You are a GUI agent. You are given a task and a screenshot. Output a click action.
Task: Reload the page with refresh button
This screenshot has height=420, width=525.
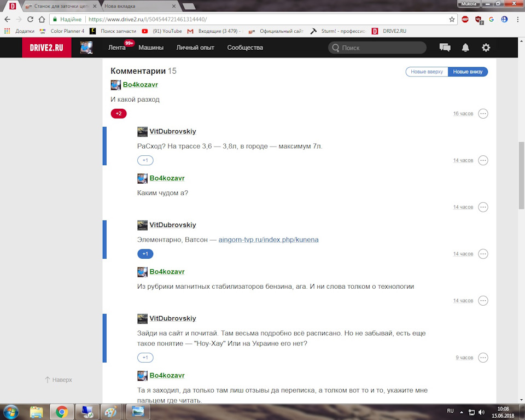tap(30, 20)
